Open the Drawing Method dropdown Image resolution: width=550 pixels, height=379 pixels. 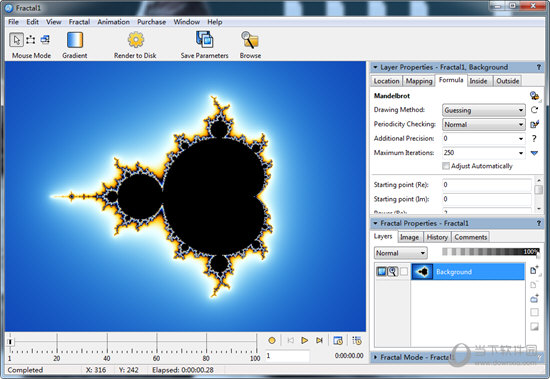tap(484, 110)
